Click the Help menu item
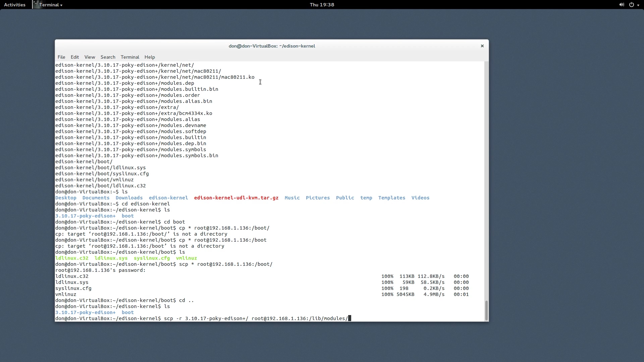This screenshot has height=362, width=644. [x=150, y=57]
